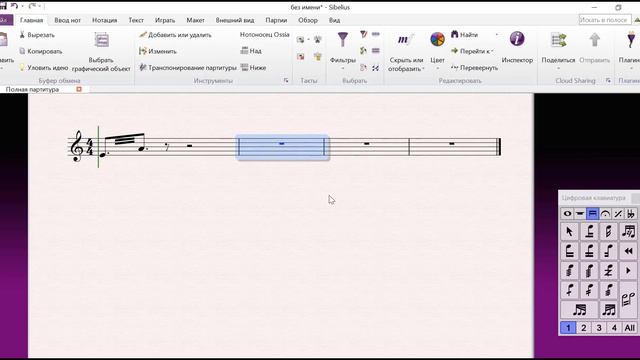
Task: Open the View (Вид) tab
Action: pos(334,20)
